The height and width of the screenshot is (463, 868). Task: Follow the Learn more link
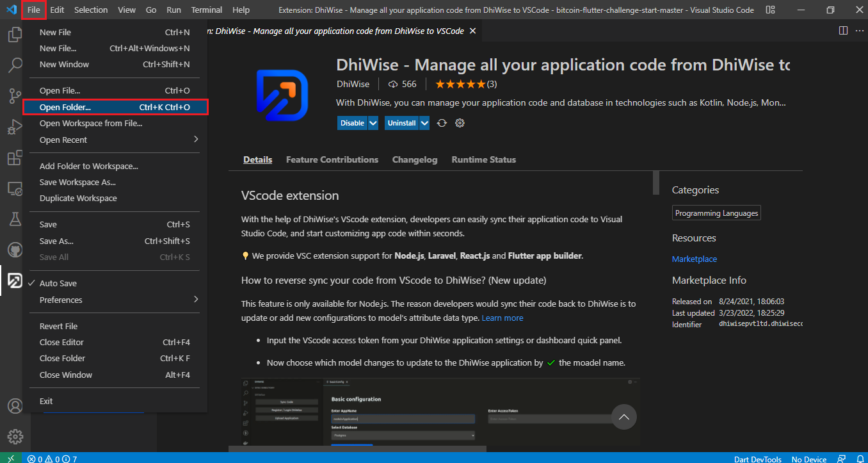click(502, 318)
